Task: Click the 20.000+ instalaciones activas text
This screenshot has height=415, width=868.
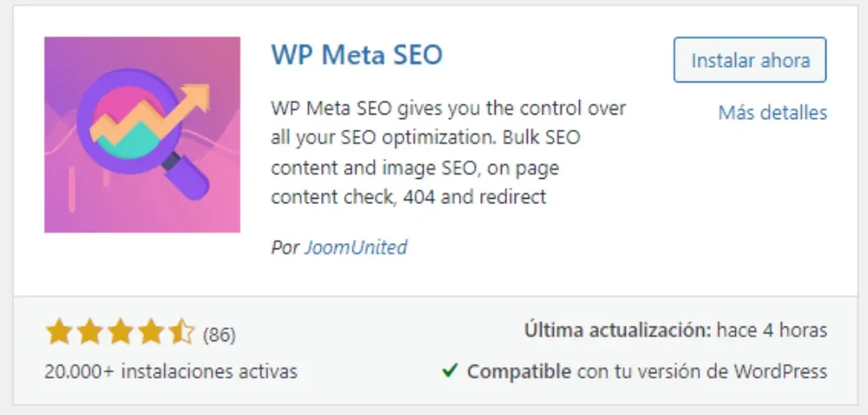Action: click(x=171, y=372)
